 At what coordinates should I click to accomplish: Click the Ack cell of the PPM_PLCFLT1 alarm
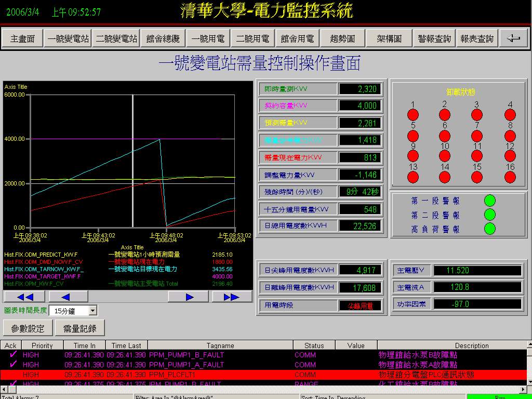pyautogui.click(x=10, y=375)
